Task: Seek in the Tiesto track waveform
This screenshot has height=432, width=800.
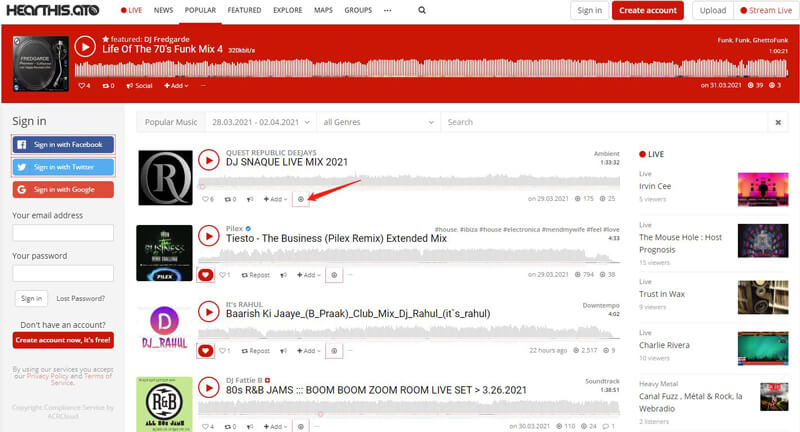Action: tap(409, 257)
